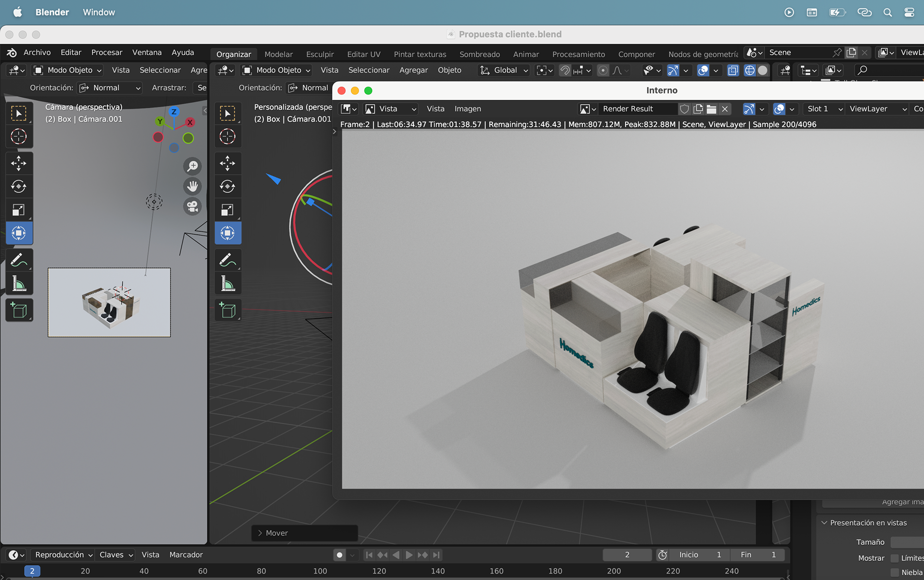Select the Rotate tool in left viewport toolbar
Screen dimensions: 924x580
pos(19,186)
